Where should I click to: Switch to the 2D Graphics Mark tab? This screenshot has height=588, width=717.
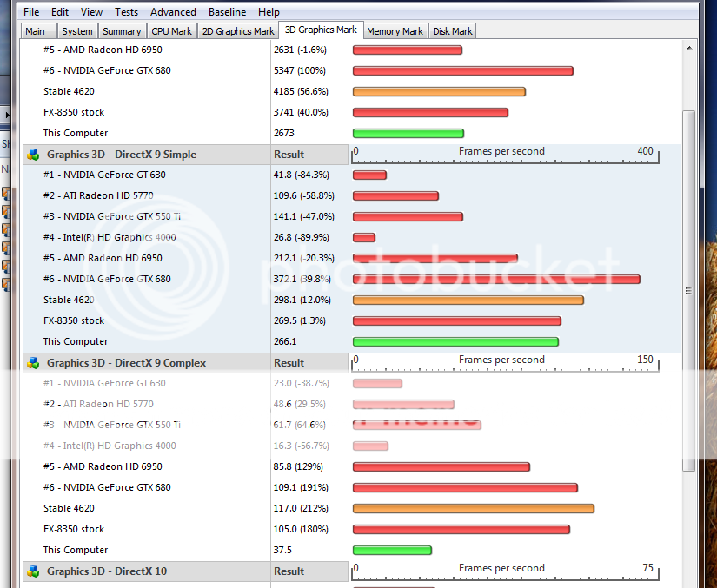(x=237, y=31)
